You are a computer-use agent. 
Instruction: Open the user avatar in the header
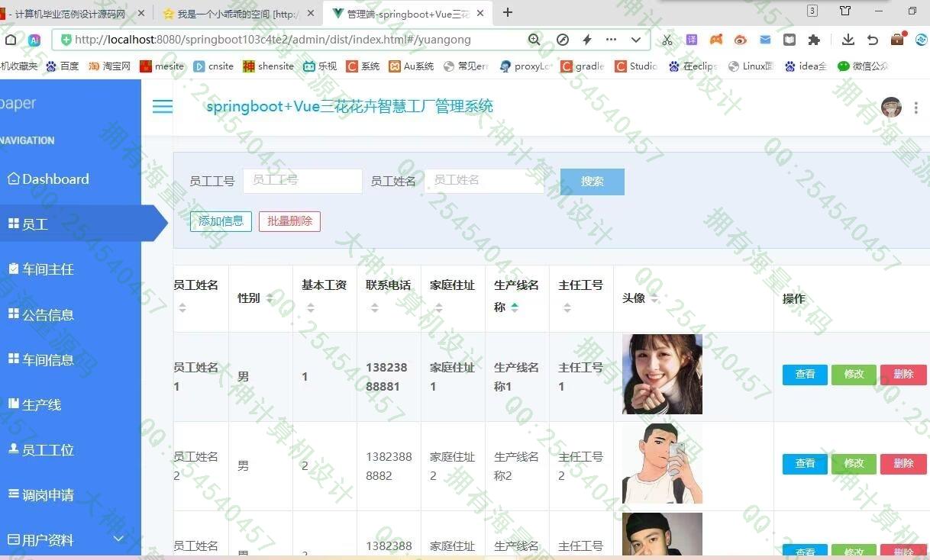(891, 107)
